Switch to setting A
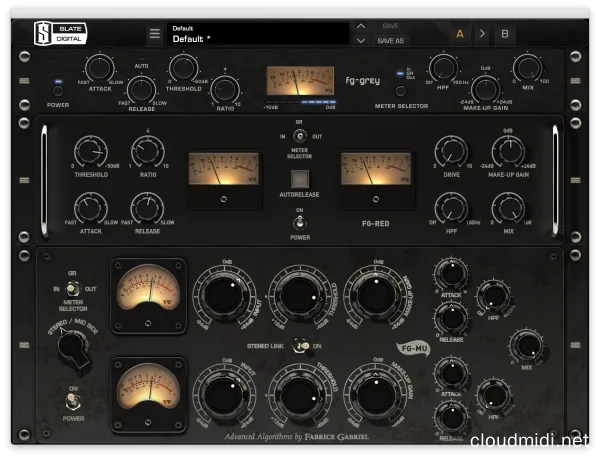The height and width of the screenshot is (458, 600). coord(460,34)
